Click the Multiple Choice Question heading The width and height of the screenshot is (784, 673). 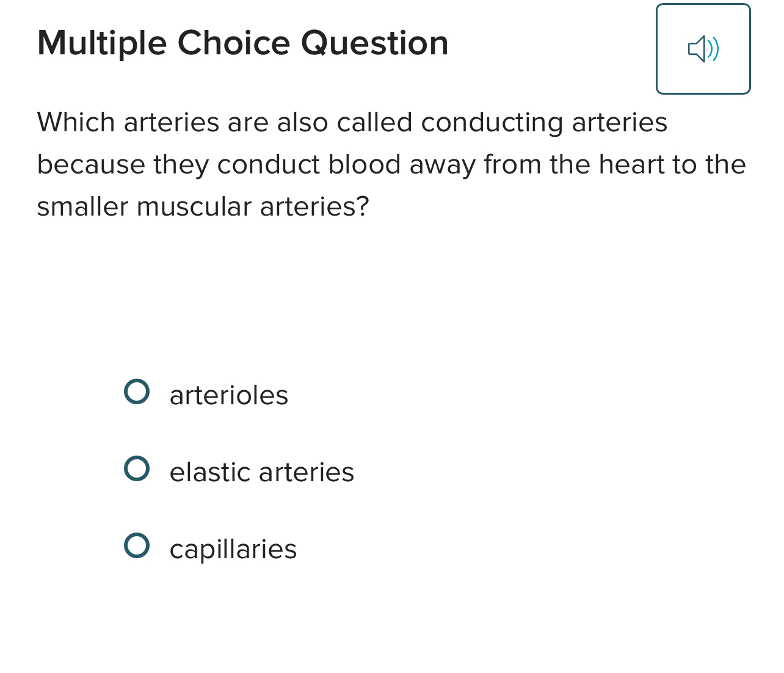[x=242, y=43]
